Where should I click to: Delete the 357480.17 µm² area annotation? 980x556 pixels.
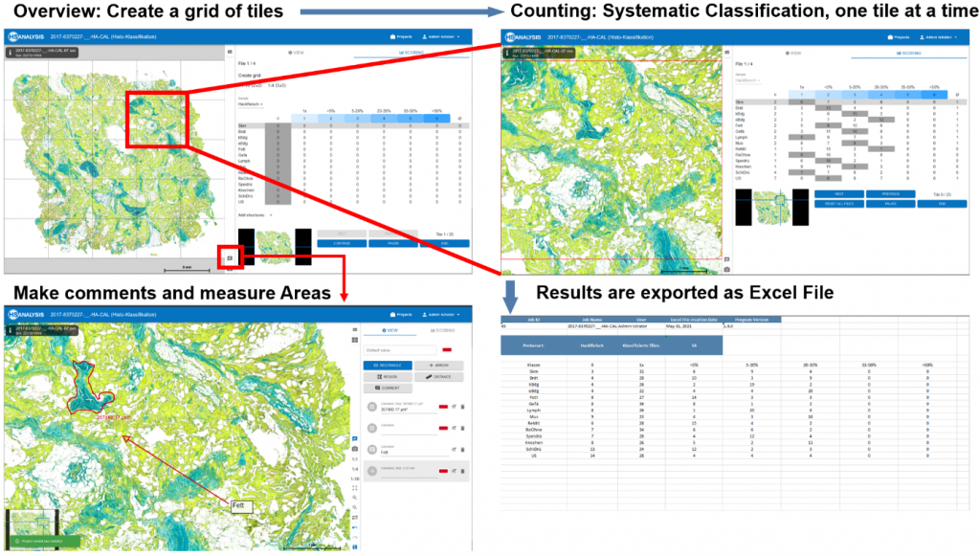pyautogui.click(x=462, y=407)
